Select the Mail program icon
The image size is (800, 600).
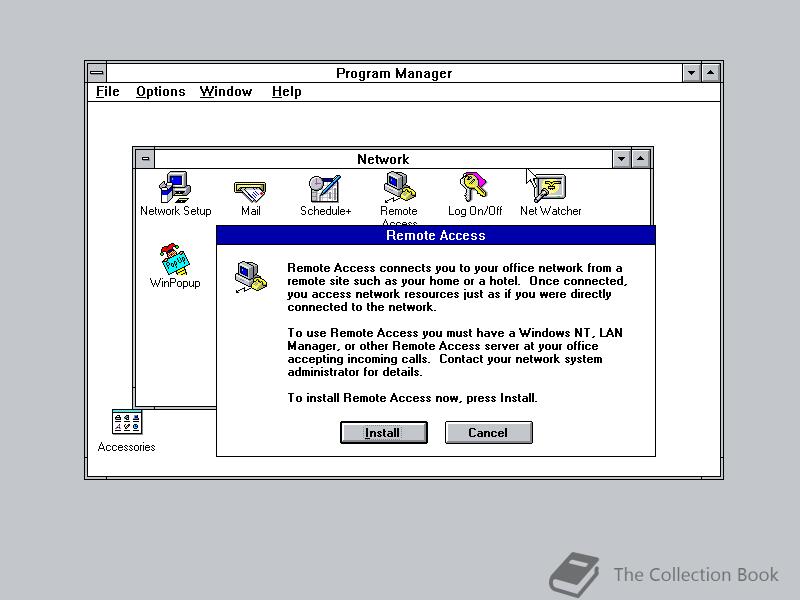250,191
